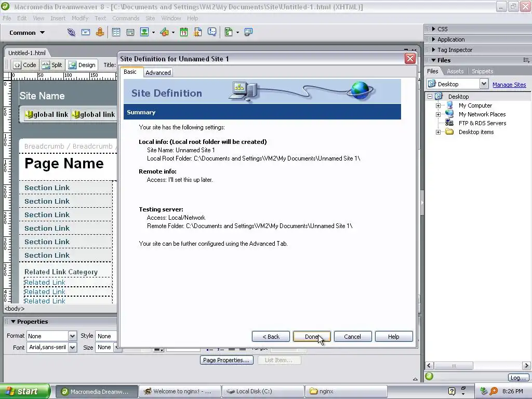This screenshot has height=399, width=532.
Task: Click the Back button
Action: [x=271, y=337]
